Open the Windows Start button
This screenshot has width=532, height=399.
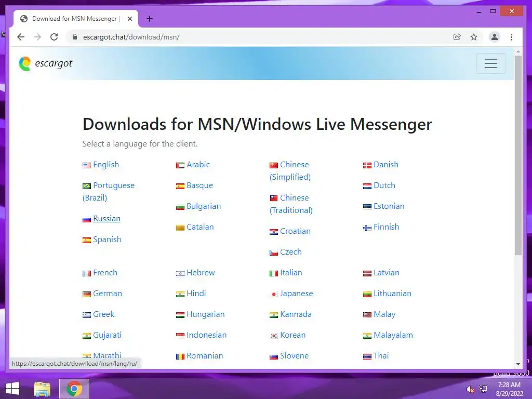point(12,389)
